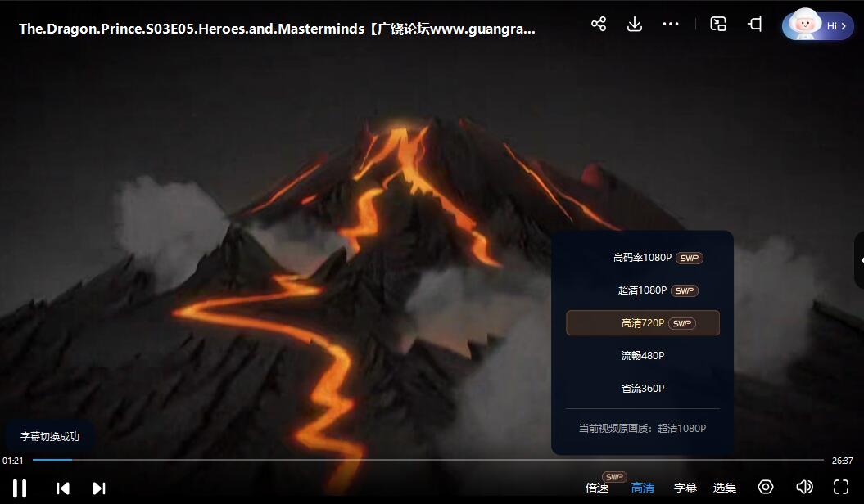Open the 倍速 playback speed menu
Image resolution: width=864 pixels, height=504 pixels.
597,488
